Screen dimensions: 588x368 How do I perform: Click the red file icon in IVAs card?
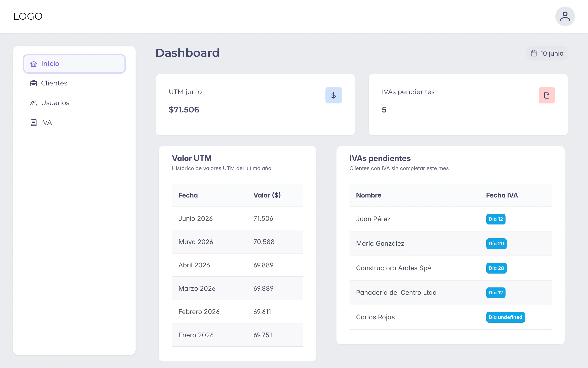coord(546,95)
